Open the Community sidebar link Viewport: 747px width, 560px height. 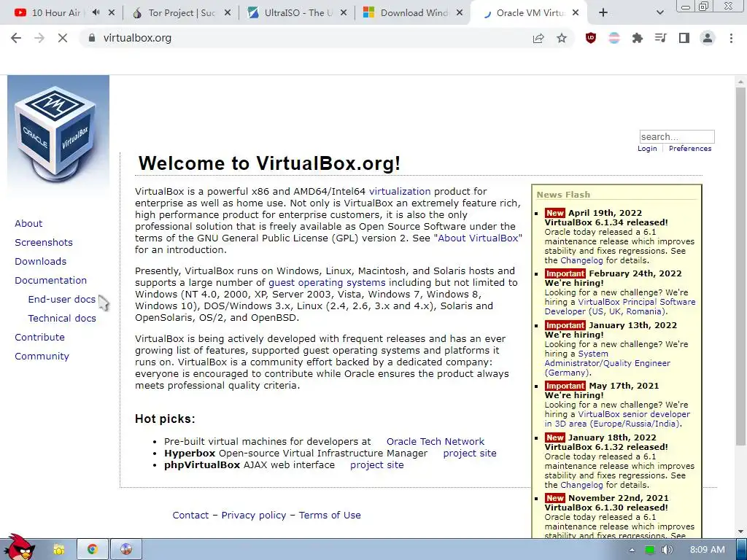click(x=42, y=357)
